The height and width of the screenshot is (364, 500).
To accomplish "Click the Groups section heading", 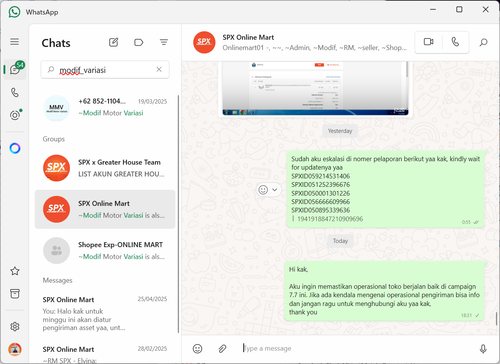I will [x=54, y=139].
